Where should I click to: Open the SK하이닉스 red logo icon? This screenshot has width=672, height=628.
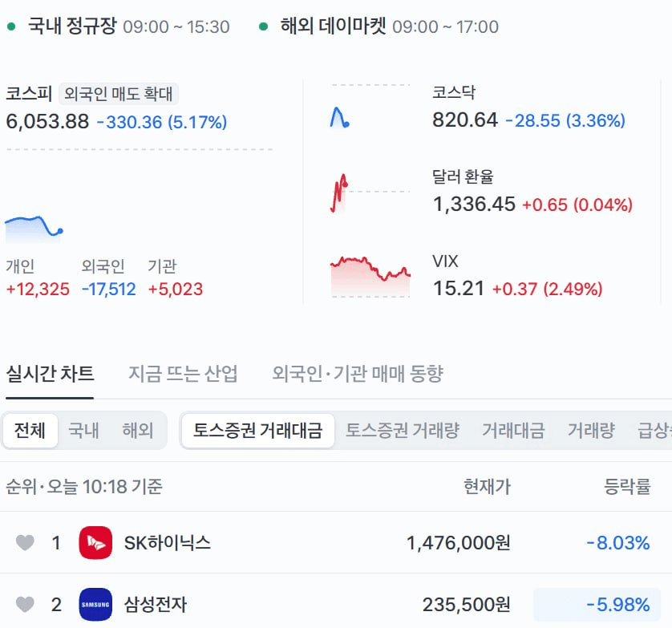pos(95,543)
